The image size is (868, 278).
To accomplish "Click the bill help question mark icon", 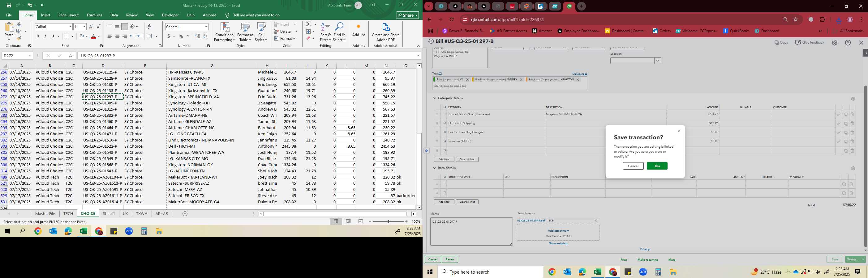I will pyautogui.click(x=848, y=43).
